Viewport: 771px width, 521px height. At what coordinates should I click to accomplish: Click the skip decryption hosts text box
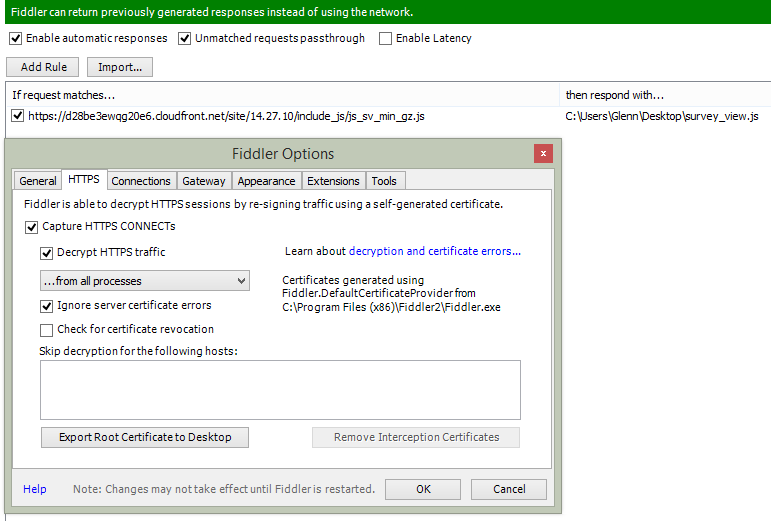280,390
